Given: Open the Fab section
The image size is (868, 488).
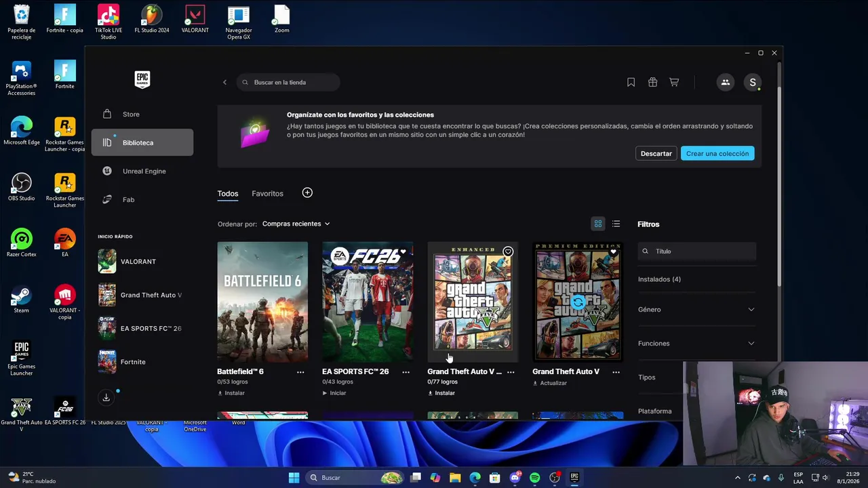Looking at the screenshot, I should pos(142,199).
